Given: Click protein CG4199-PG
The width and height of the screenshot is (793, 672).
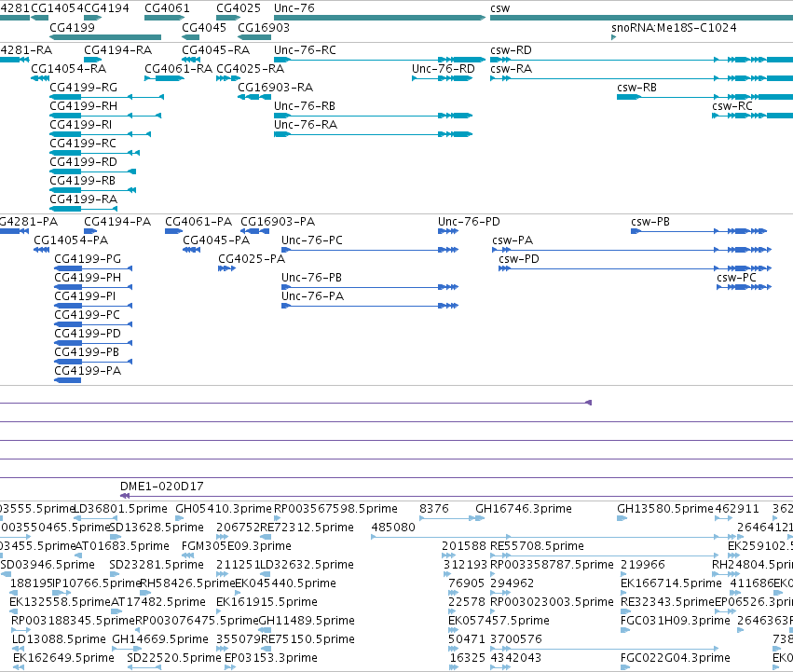Looking at the screenshot, I should (88, 259).
